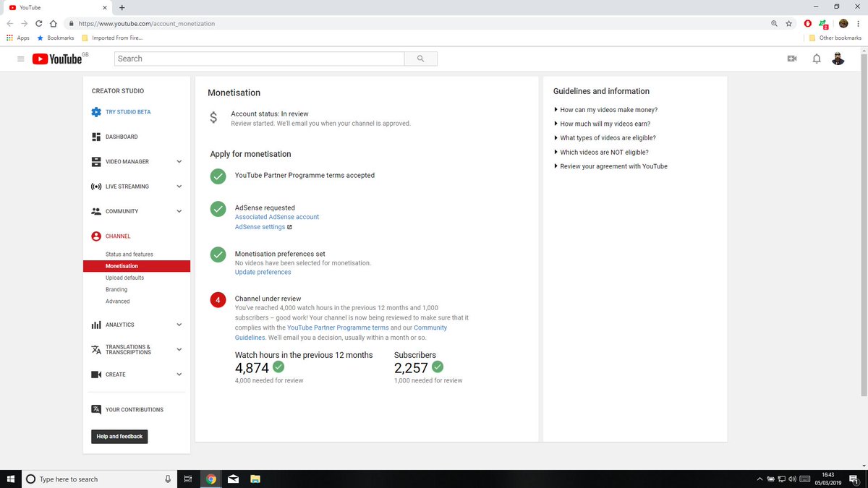Click the browser home button

53,23
